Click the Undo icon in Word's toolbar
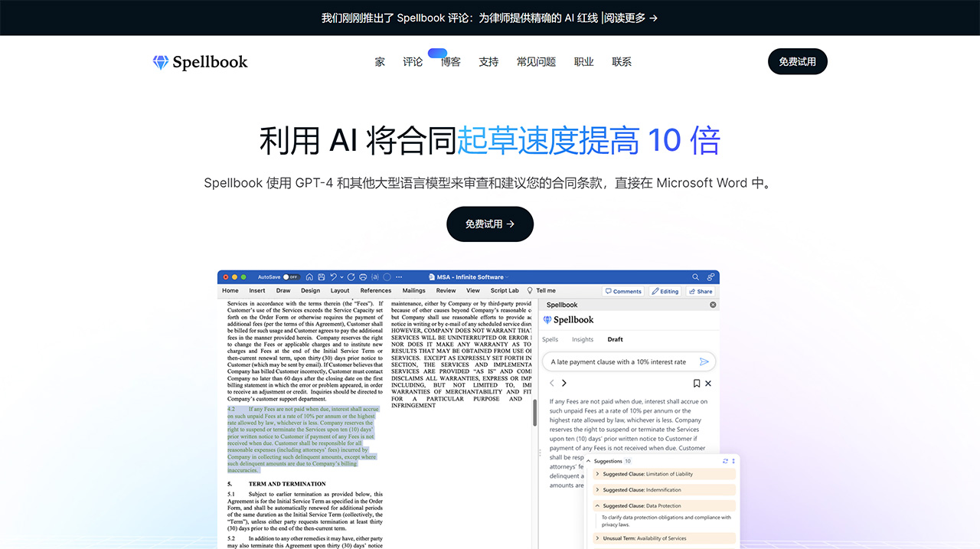The height and width of the screenshot is (549, 980). (x=334, y=277)
